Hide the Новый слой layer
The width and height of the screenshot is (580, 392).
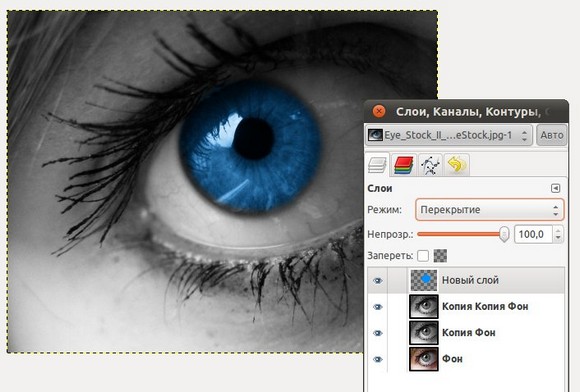pyautogui.click(x=378, y=281)
